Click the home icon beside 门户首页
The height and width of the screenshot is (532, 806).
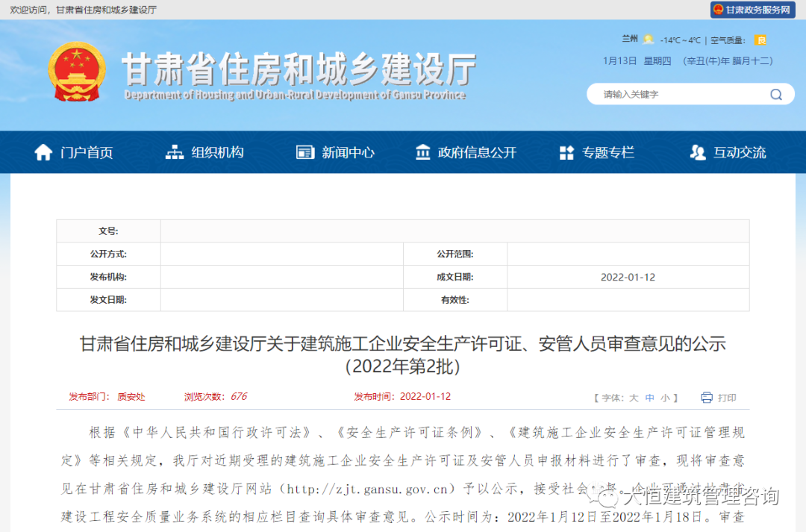[x=43, y=152]
